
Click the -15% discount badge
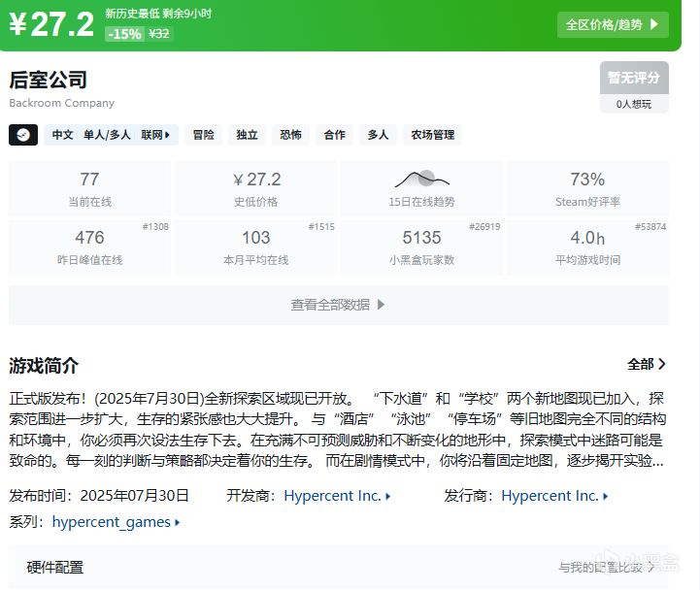[x=124, y=34]
